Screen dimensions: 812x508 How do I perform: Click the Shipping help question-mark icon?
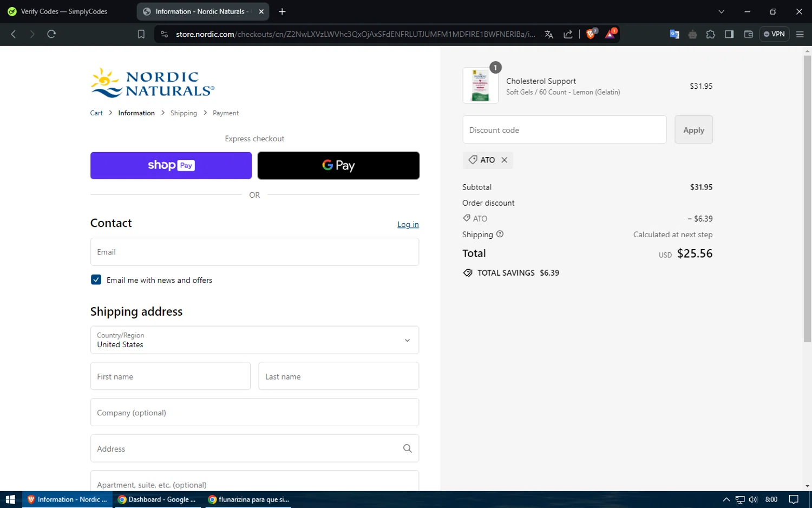(x=500, y=235)
